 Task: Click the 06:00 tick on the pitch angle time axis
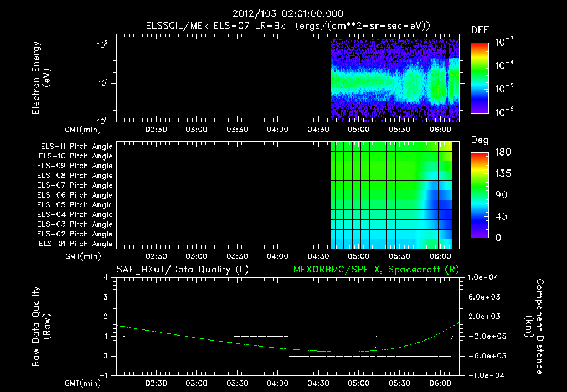point(440,256)
